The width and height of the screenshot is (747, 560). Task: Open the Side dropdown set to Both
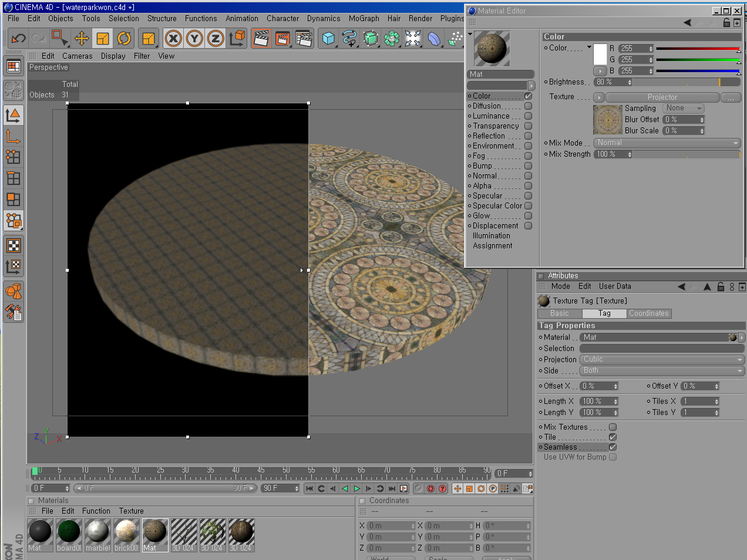pyautogui.click(x=662, y=370)
